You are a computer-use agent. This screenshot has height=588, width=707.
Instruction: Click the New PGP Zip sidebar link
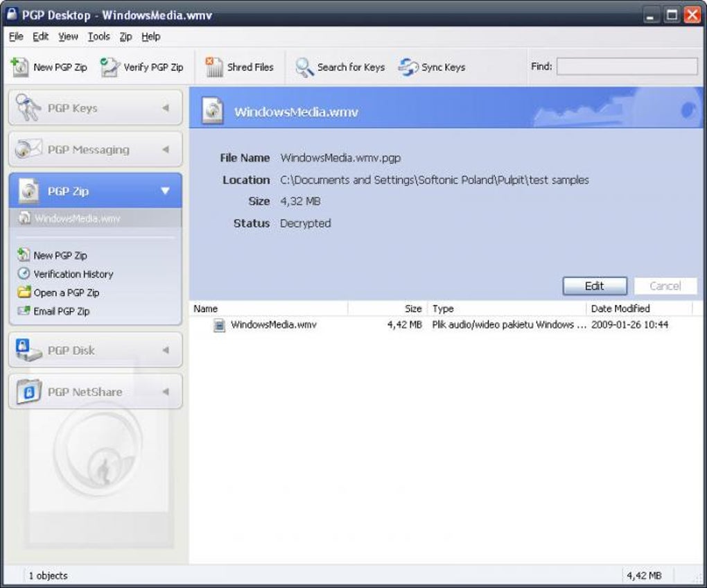(60, 255)
